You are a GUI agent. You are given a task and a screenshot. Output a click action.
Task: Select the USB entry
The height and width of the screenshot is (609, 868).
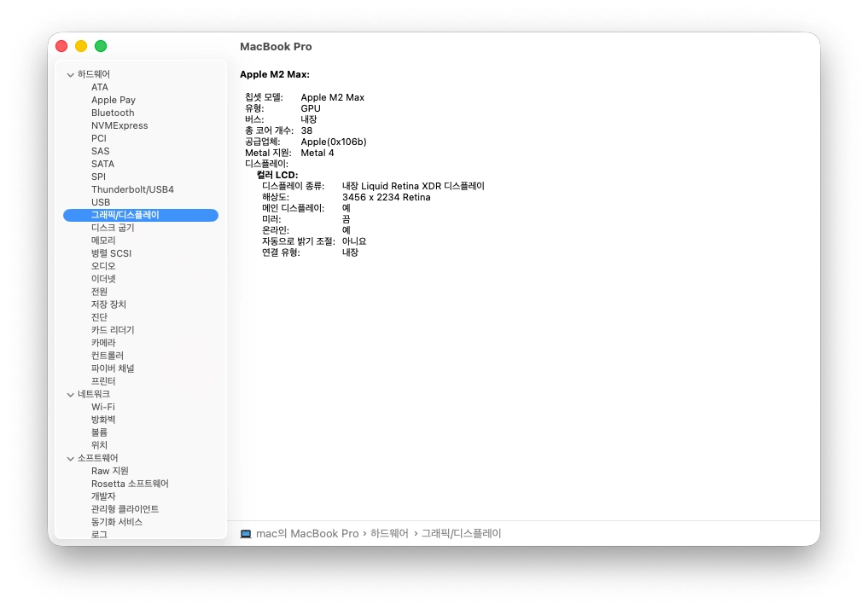click(100, 202)
